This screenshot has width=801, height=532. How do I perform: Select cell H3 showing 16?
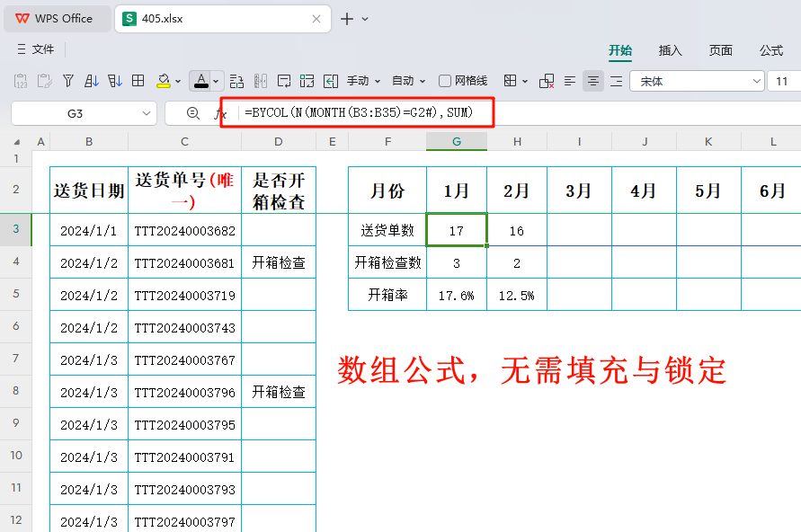[x=516, y=230]
